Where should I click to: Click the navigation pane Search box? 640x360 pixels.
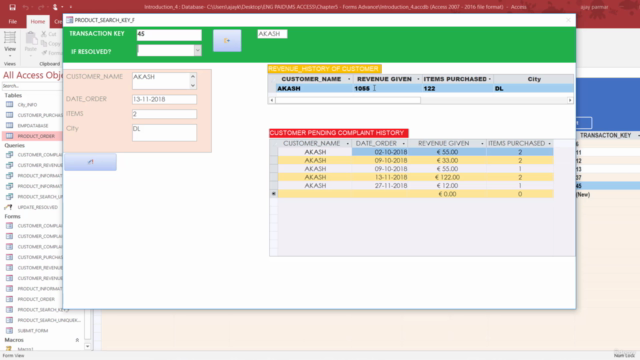32,86
